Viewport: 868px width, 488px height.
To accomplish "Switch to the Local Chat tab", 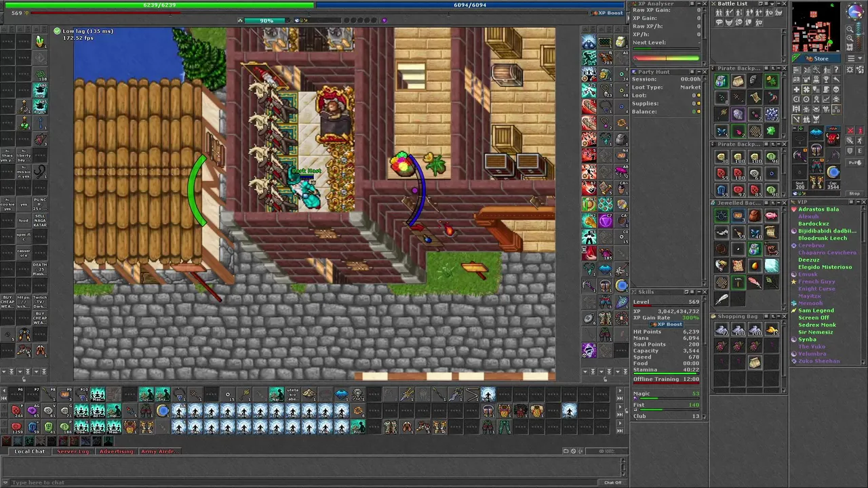I will pos(30,451).
